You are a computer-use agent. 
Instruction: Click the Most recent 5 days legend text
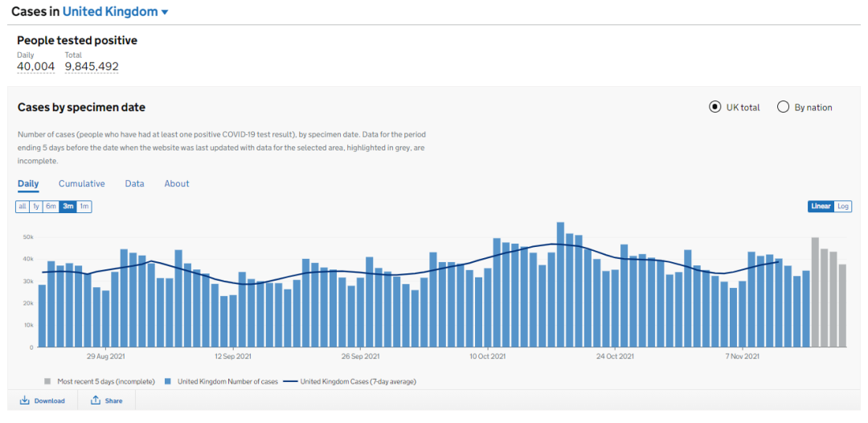coord(105,381)
